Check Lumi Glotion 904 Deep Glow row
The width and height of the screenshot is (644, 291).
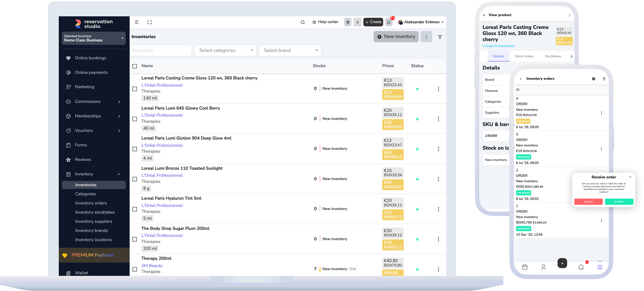tap(135, 149)
